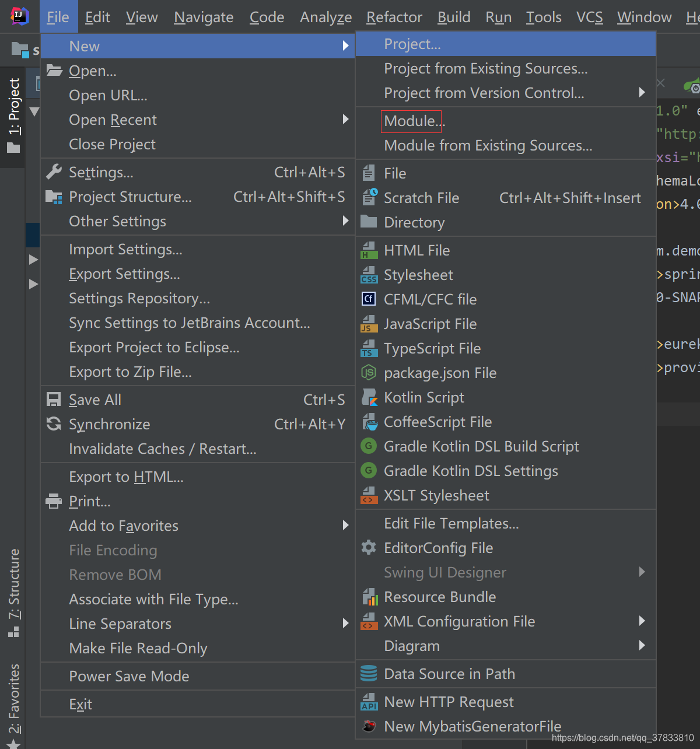This screenshot has height=749, width=700.
Task: Click the IntelliJ IDEA logo icon
Action: point(20,16)
